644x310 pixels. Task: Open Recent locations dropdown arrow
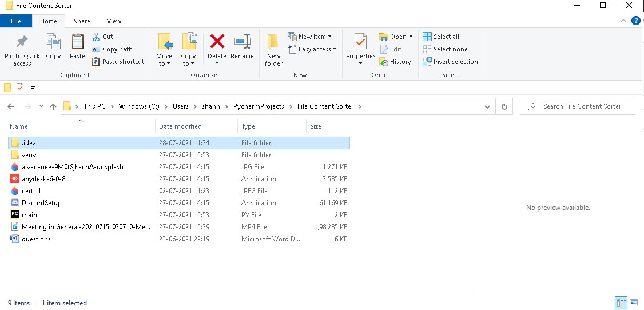41,106
